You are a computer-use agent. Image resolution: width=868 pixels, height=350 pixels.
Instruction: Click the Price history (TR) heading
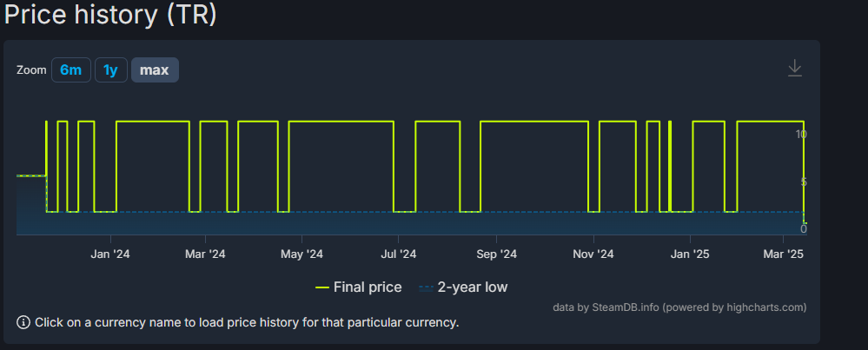[x=110, y=15]
